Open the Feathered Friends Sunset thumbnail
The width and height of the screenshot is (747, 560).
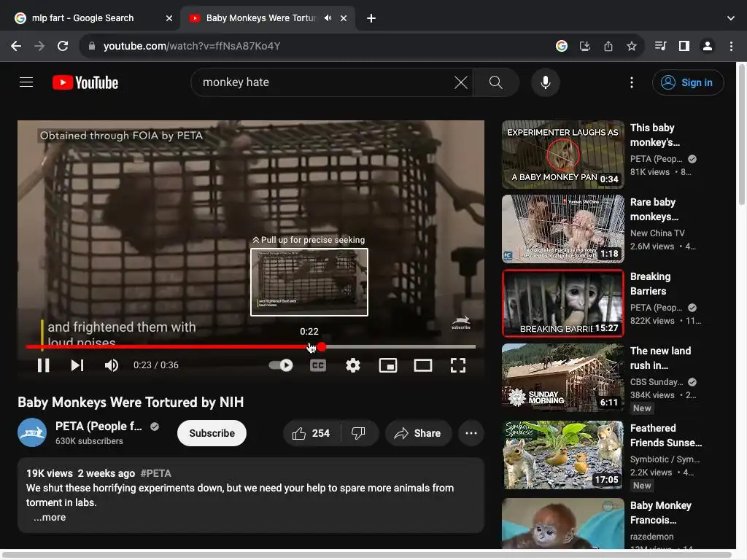(x=562, y=455)
